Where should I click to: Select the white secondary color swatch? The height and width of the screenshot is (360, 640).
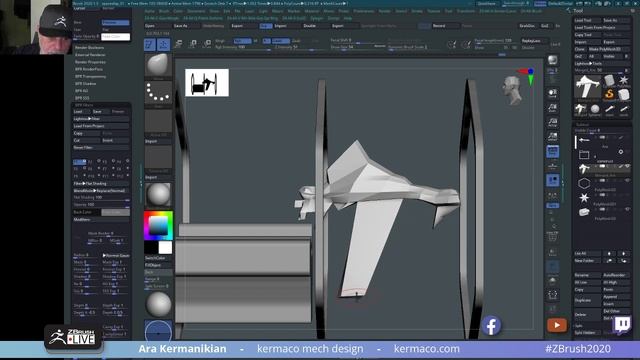click(x=165, y=247)
